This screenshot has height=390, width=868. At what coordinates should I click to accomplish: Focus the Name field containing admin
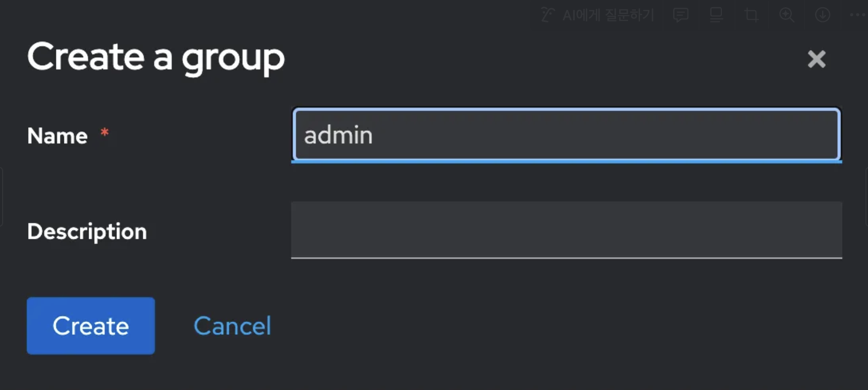coord(566,135)
